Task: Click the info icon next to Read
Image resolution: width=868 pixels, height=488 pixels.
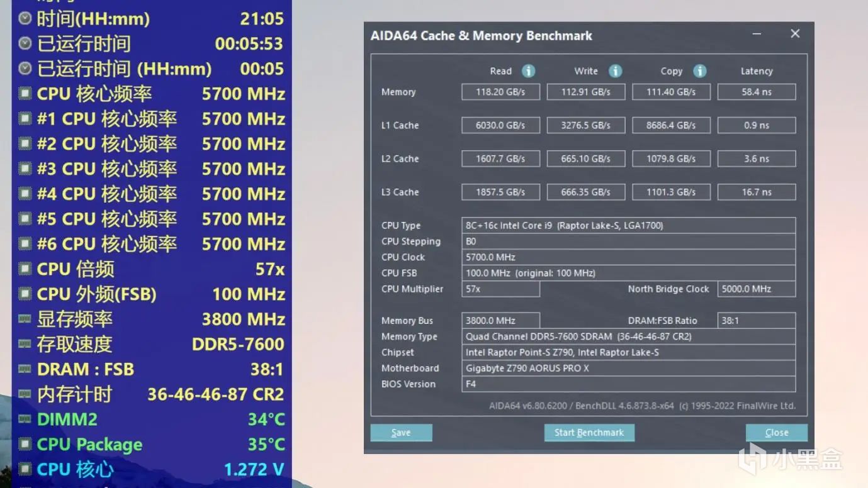Action: pos(529,71)
